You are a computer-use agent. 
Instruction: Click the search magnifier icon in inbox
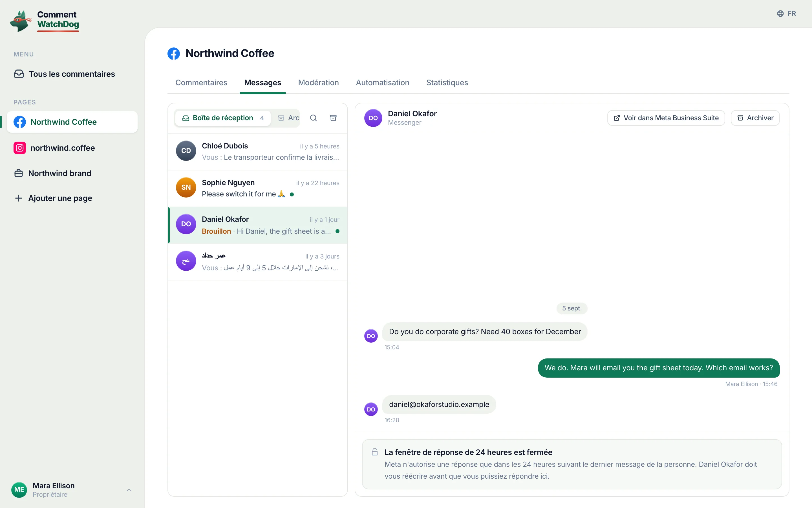314,118
